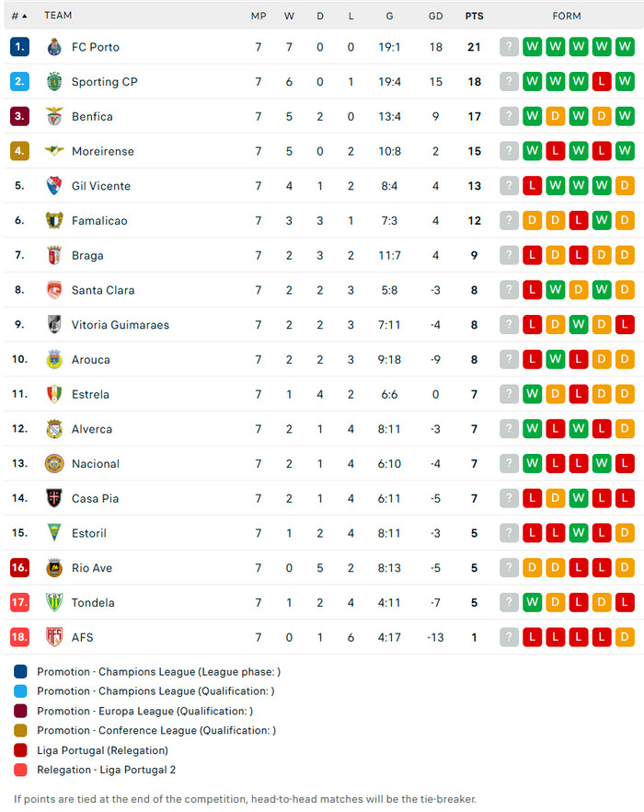Open the Gil Vicente team page
644x812 pixels.
click(101, 186)
